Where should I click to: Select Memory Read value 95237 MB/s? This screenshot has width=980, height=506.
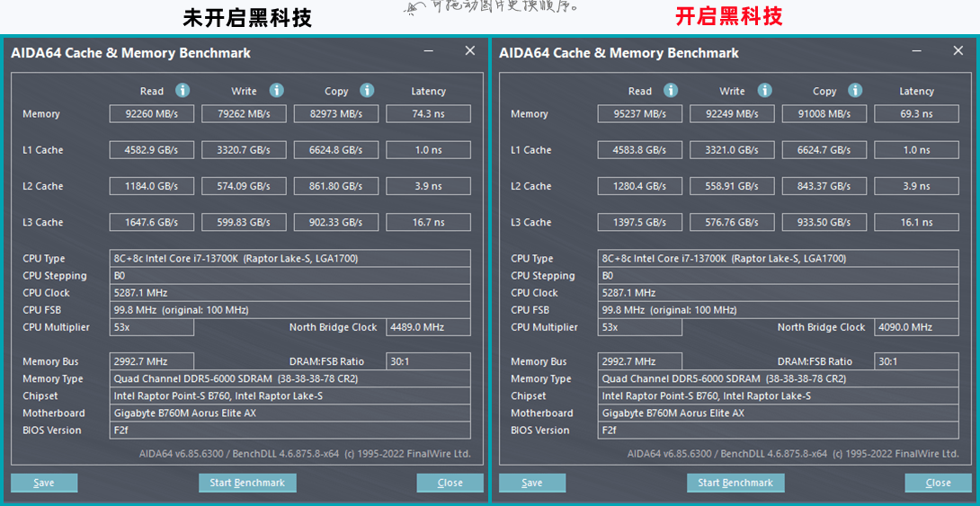(640, 114)
